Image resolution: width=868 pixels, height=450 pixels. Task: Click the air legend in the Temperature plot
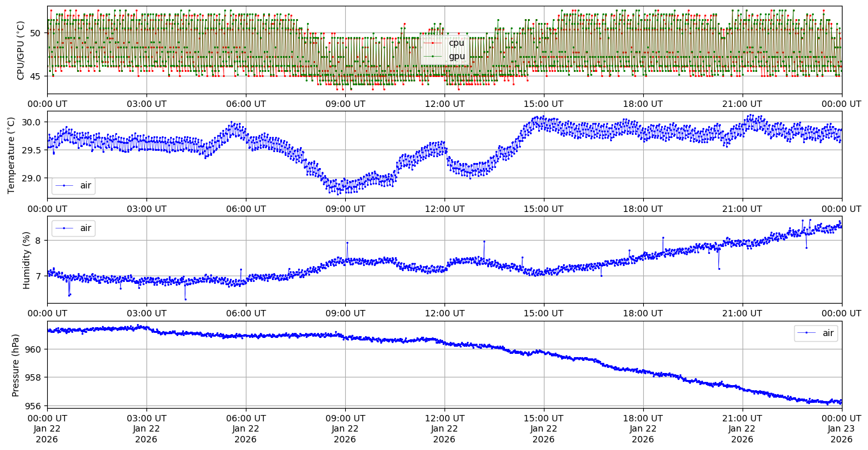point(73,185)
